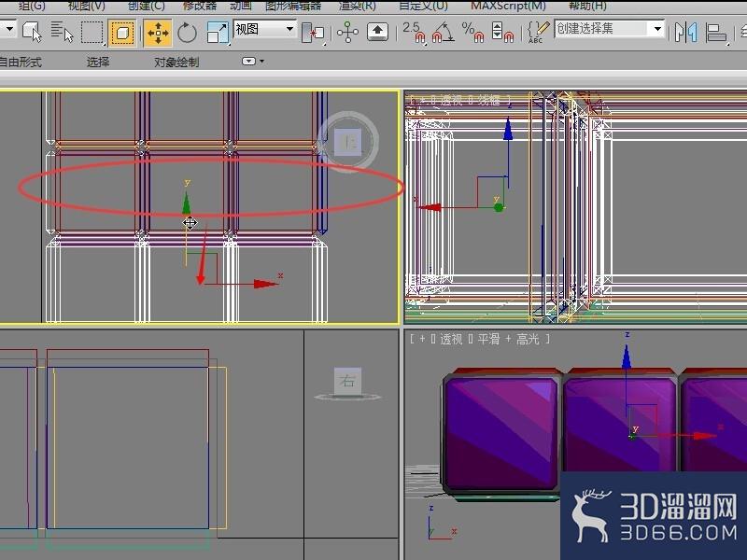The image size is (747, 560).
Task: Click the 右 ViewCube face in right viewport
Action: tap(347, 381)
